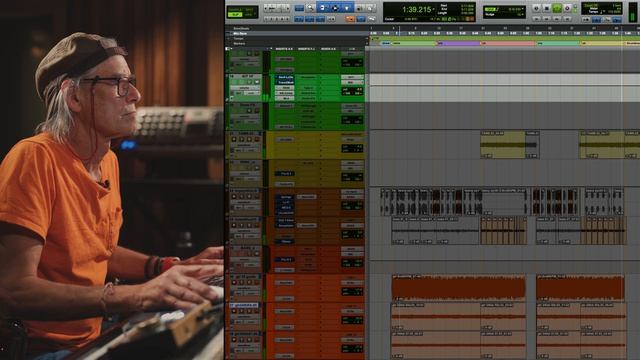The height and width of the screenshot is (360, 640).
Task: Select the Markers ruler name
Action: [x=239, y=43]
